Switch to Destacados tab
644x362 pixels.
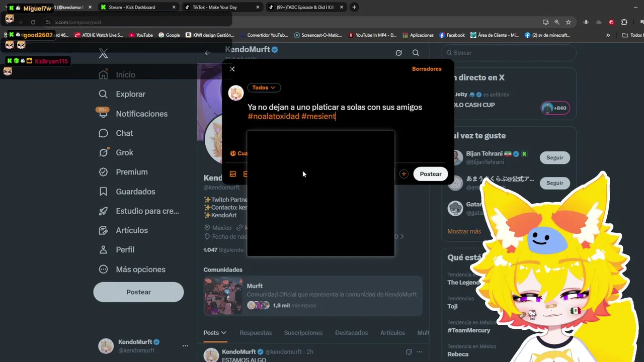click(x=352, y=333)
